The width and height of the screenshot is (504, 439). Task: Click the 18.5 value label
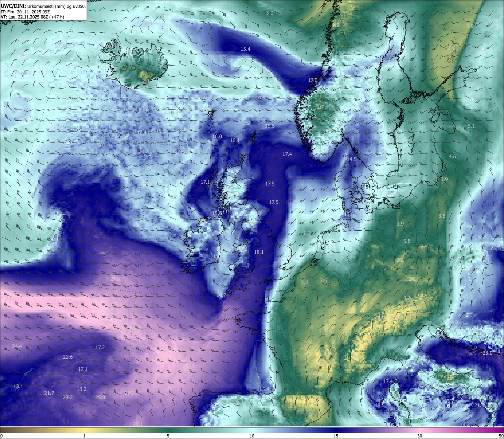pyautogui.click(x=380, y=406)
